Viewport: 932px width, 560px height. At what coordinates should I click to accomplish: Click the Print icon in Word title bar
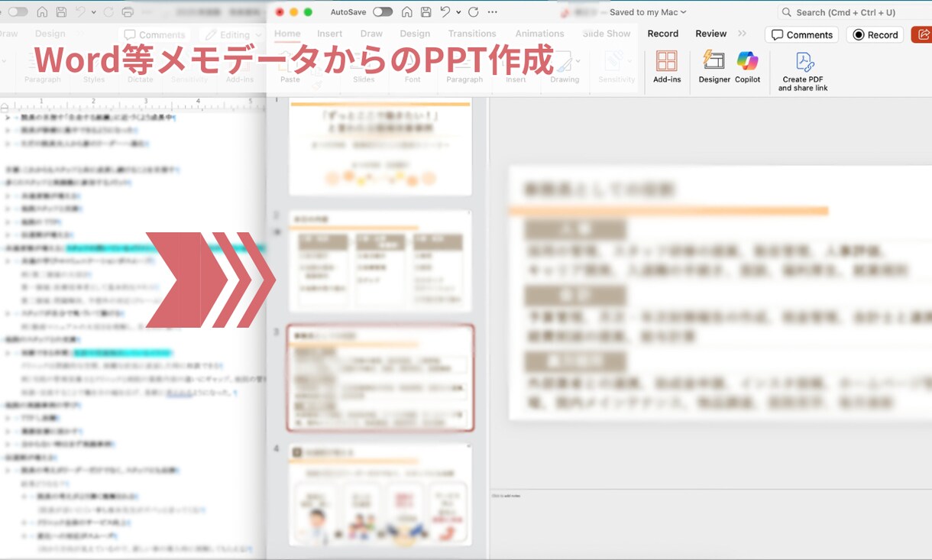coord(128,12)
